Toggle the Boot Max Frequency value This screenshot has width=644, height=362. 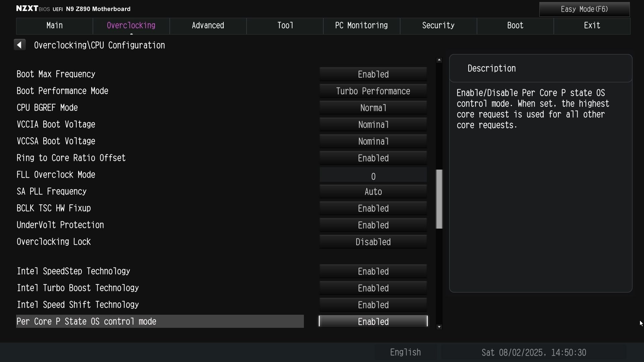pos(373,74)
